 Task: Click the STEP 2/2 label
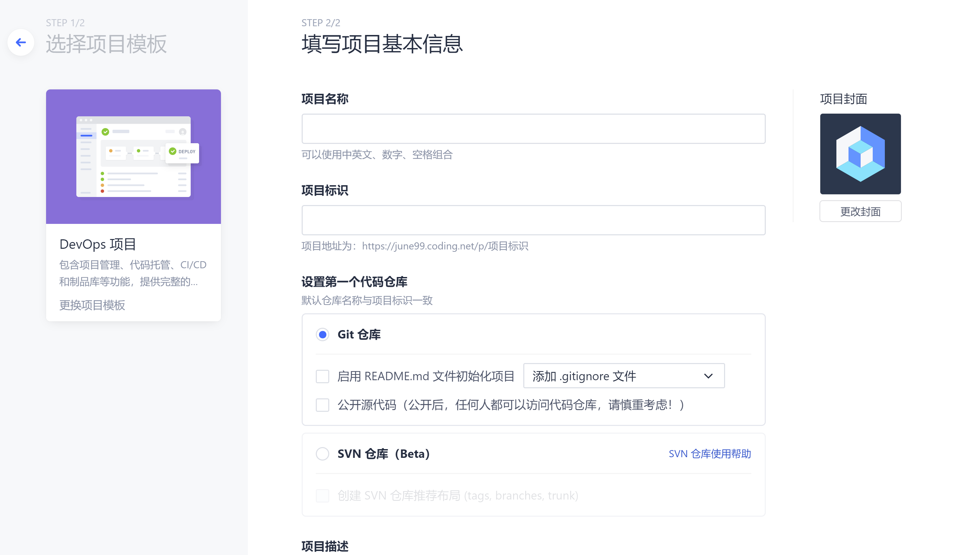(x=321, y=23)
